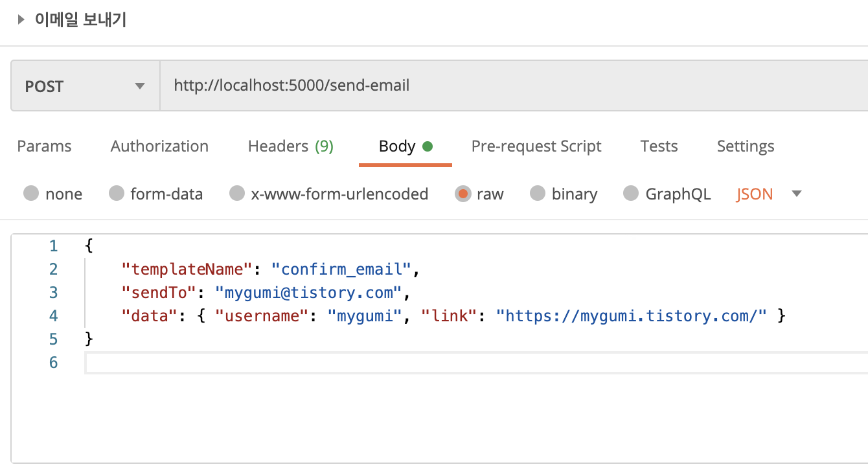Image resolution: width=868 pixels, height=469 pixels.
Task: Switch to the Headers (9) tab
Action: click(x=291, y=146)
